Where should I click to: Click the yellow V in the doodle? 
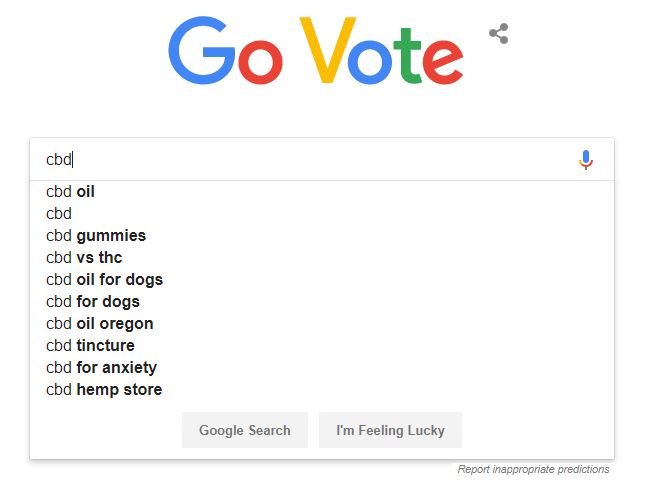[x=327, y=50]
